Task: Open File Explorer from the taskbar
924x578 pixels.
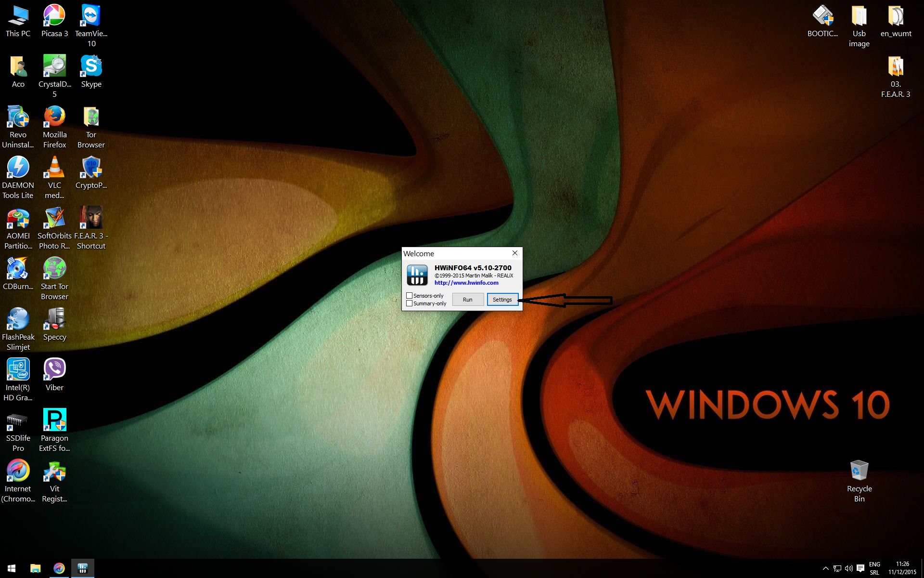Action: (x=35, y=568)
